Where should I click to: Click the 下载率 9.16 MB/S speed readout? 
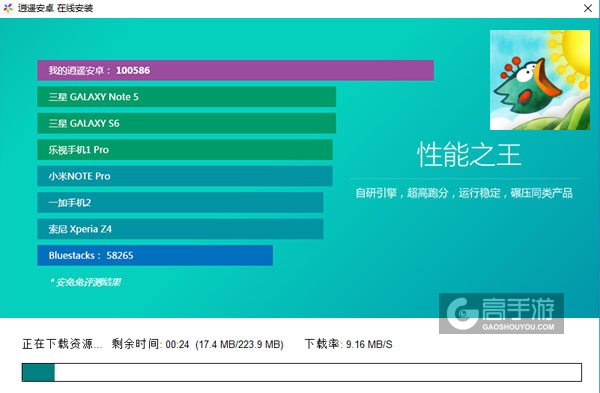(x=349, y=344)
